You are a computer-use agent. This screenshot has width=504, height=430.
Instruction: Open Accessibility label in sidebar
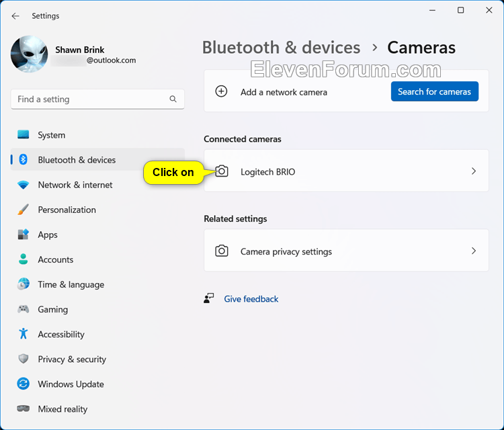(61, 335)
